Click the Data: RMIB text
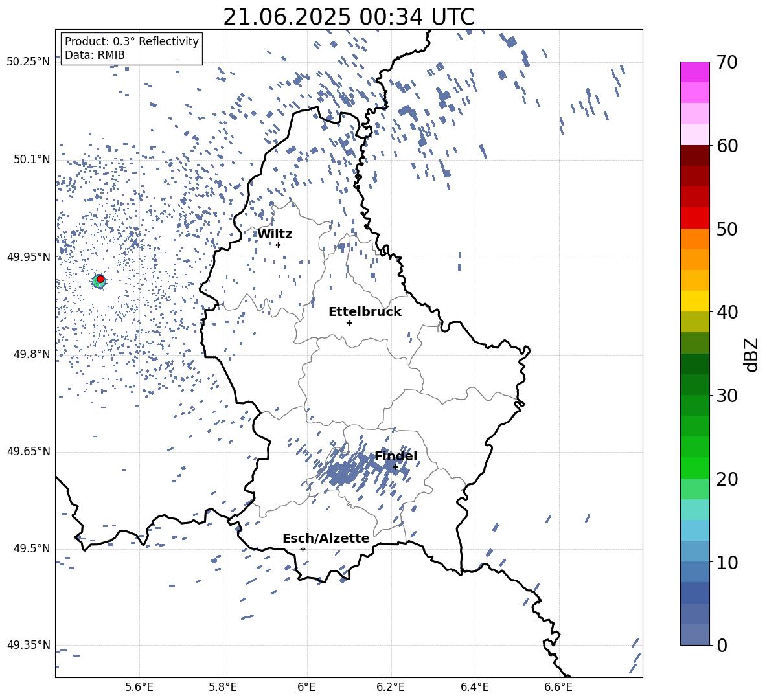The image size is (767, 700). (95, 55)
